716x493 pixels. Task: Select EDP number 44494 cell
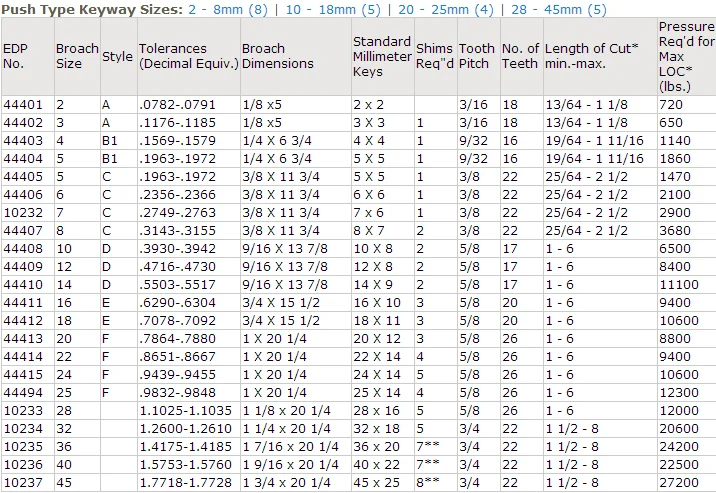(x=21, y=392)
